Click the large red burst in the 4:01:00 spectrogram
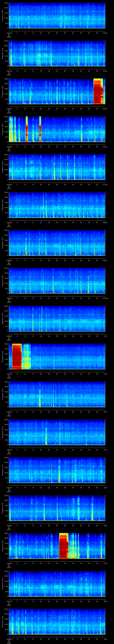Screen dimensions: 114x644 (17, 357)
